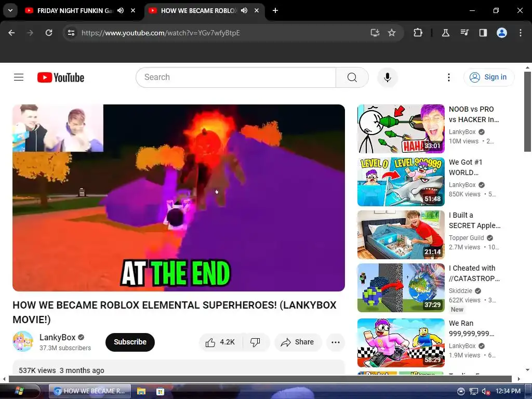
Task: Open media controls icon in toolbar
Action: (464, 33)
